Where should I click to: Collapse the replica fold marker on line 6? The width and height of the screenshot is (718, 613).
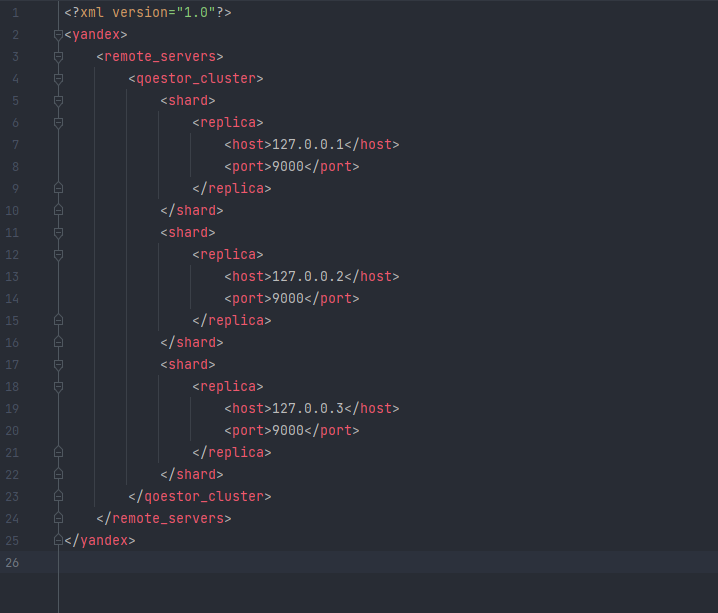click(x=58, y=123)
